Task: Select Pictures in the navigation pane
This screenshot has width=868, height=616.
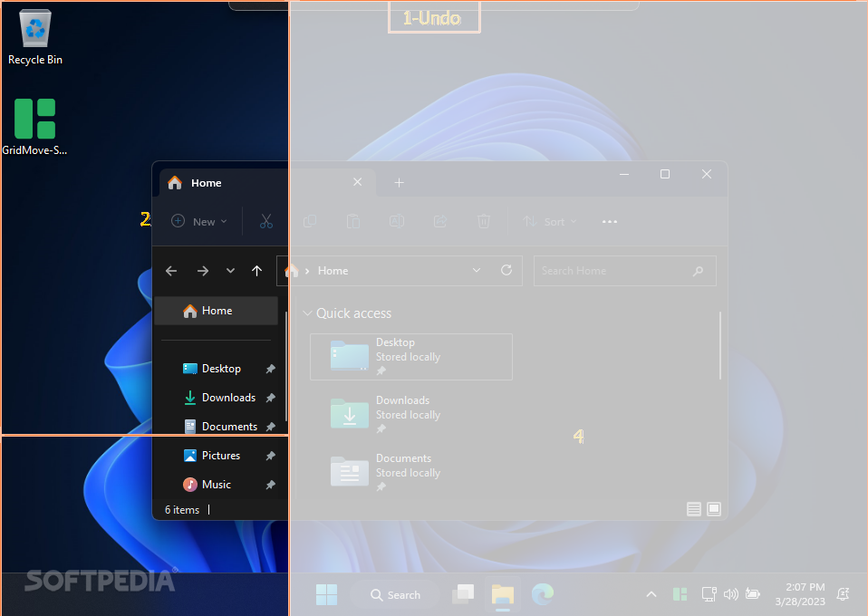Action: pos(220,456)
